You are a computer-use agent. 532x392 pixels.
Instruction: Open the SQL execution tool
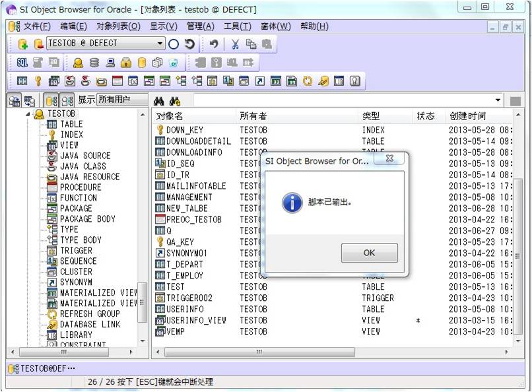(x=21, y=62)
